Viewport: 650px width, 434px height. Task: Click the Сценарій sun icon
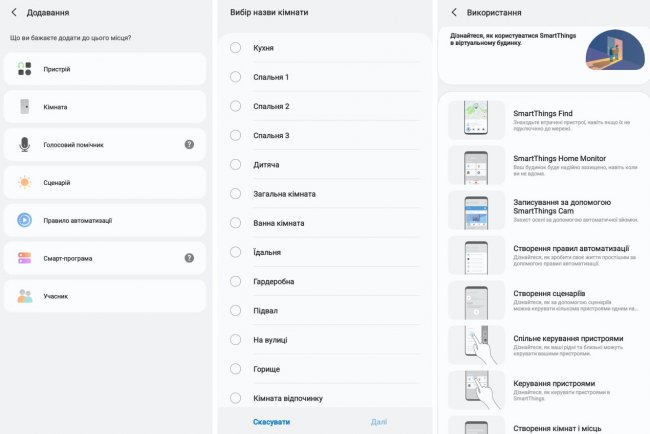25,182
